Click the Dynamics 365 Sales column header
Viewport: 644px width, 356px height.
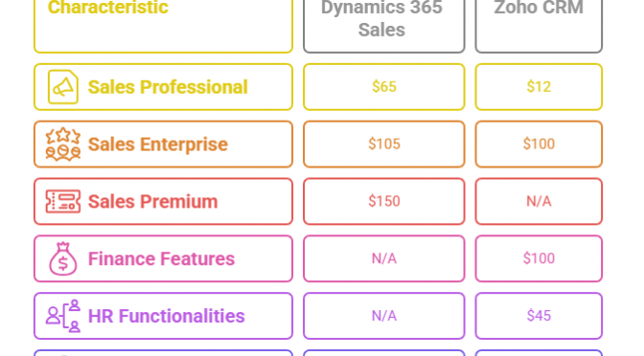pos(384,25)
